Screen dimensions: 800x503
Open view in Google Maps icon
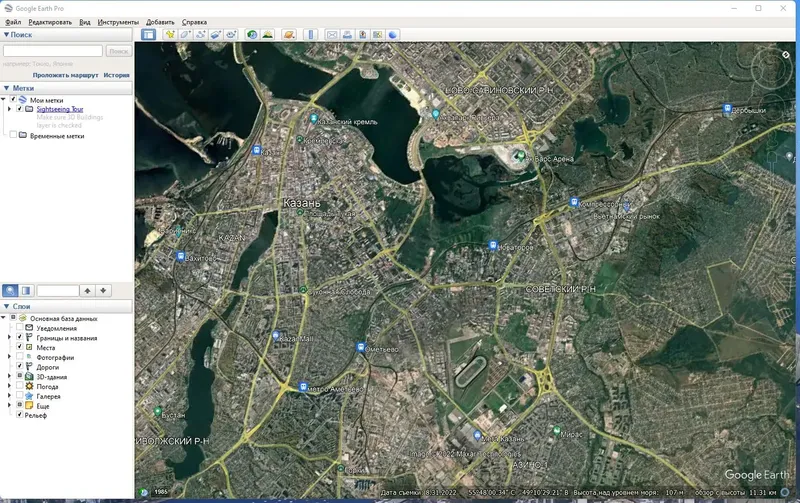tap(378, 35)
